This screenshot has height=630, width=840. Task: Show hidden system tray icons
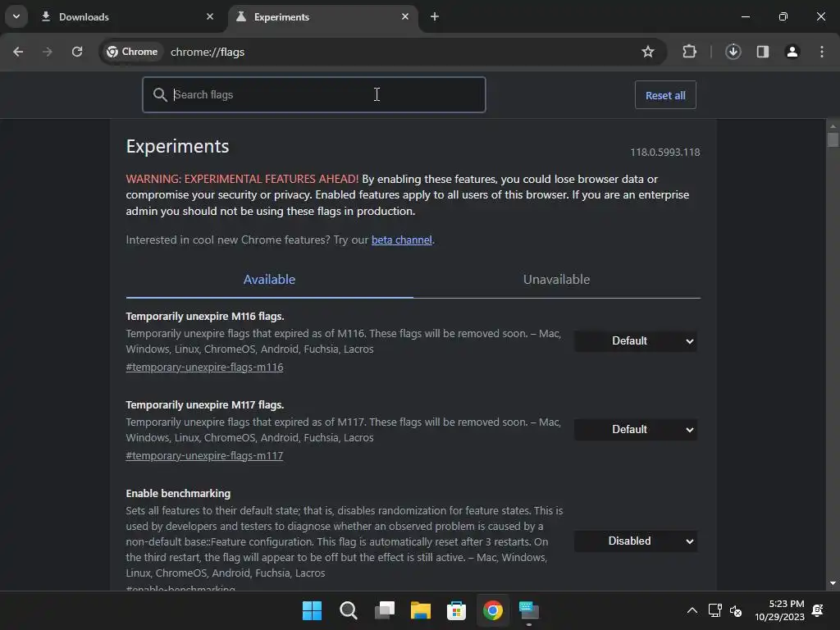[692, 610]
